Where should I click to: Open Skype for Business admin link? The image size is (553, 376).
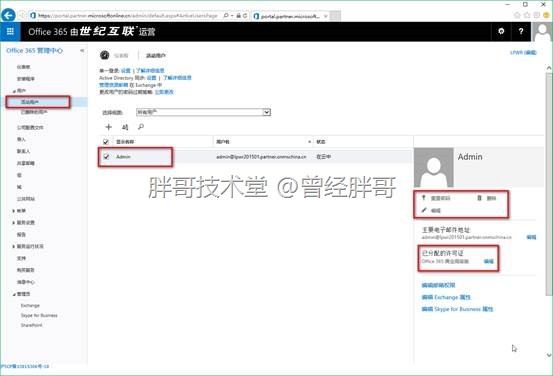39,315
